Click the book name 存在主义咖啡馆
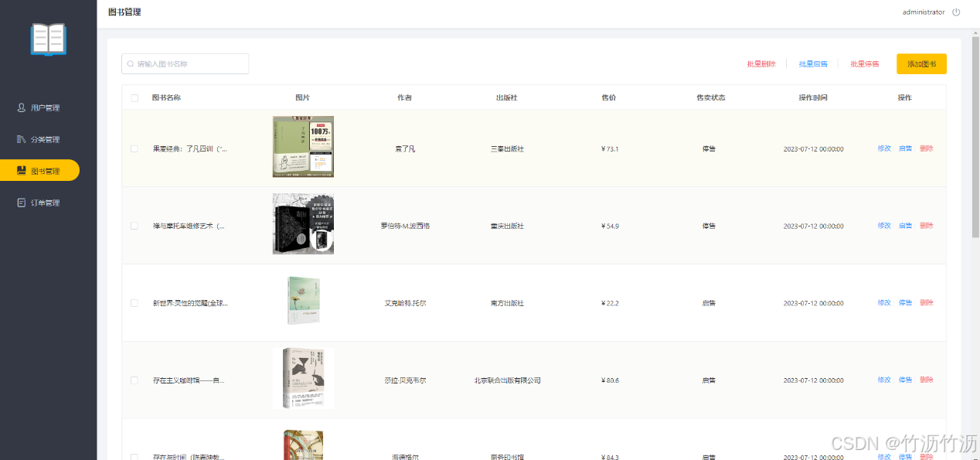The height and width of the screenshot is (460, 980). point(189,380)
